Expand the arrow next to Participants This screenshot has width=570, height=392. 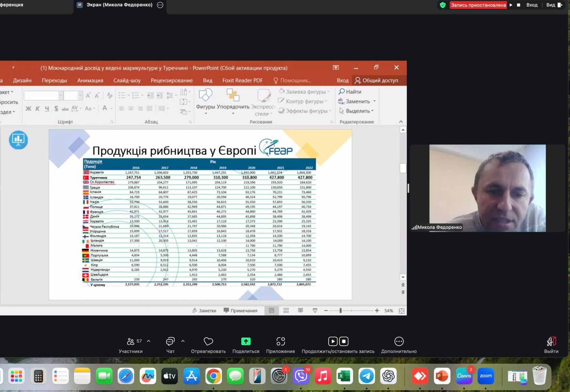coord(149,341)
